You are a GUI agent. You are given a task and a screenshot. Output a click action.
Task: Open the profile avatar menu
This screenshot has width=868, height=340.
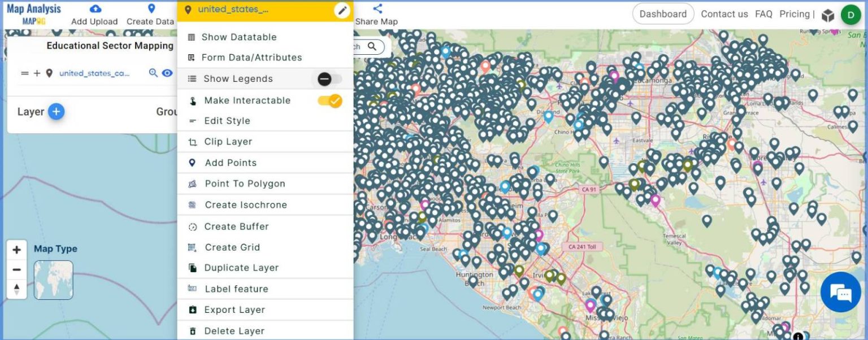pos(851,14)
